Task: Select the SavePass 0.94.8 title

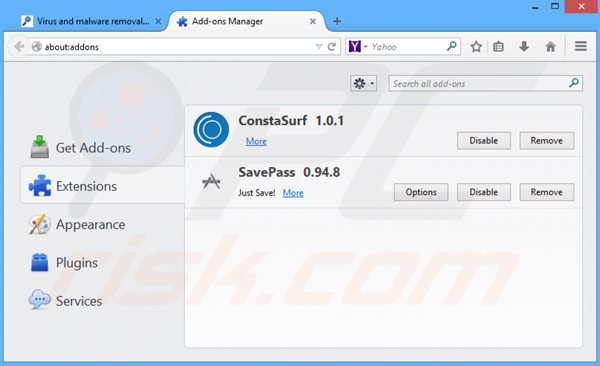Action: [289, 172]
